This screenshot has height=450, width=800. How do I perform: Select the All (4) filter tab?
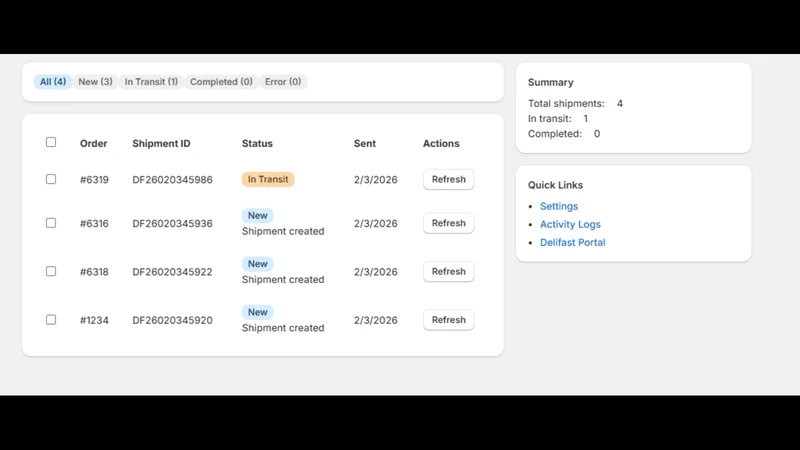coord(53,82)
